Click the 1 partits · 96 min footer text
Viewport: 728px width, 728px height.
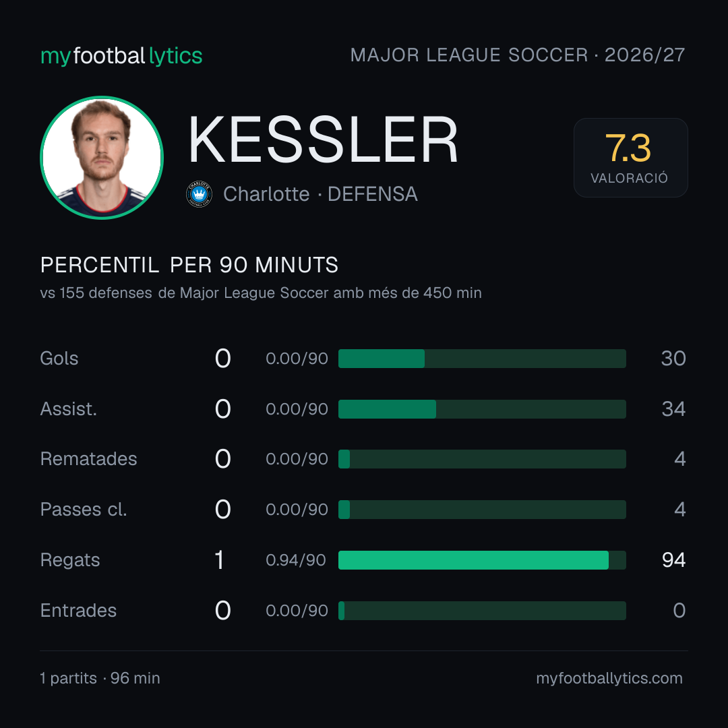tap(100, 678)
